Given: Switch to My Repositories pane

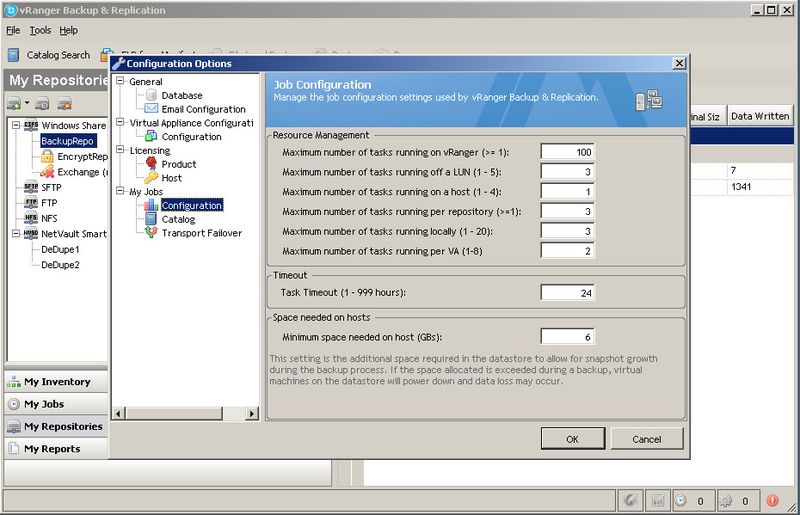Looking at the screenshot, I should [56, 426].
